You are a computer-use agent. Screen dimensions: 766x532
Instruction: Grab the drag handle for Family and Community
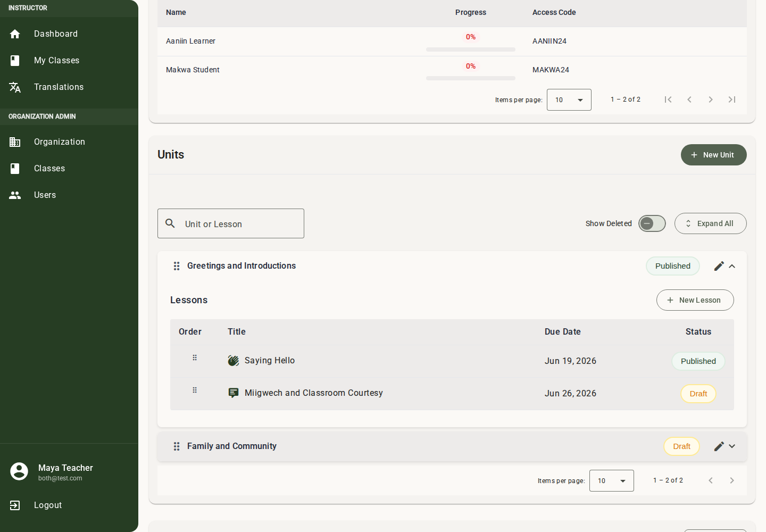point(177,446)
